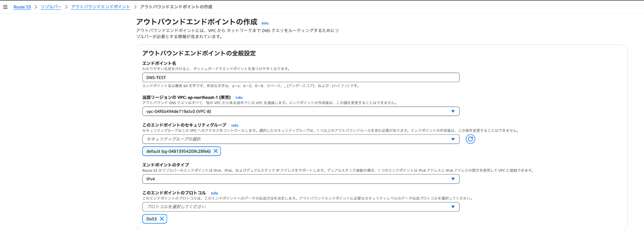The height and width of the screenshot is (235, 644).
Task: Expand the IPv4 endpoint type dropdown
Action: 301,179
